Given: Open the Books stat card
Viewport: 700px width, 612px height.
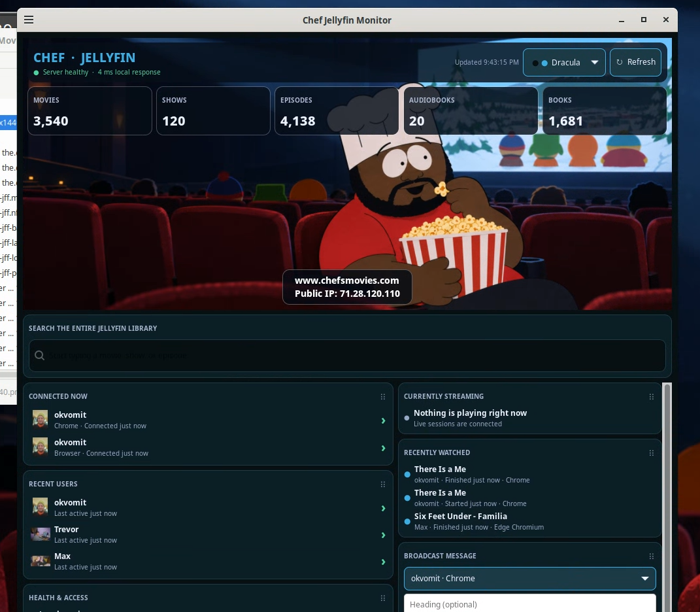Looking at the screenshot, I should (x=605, y=110).
